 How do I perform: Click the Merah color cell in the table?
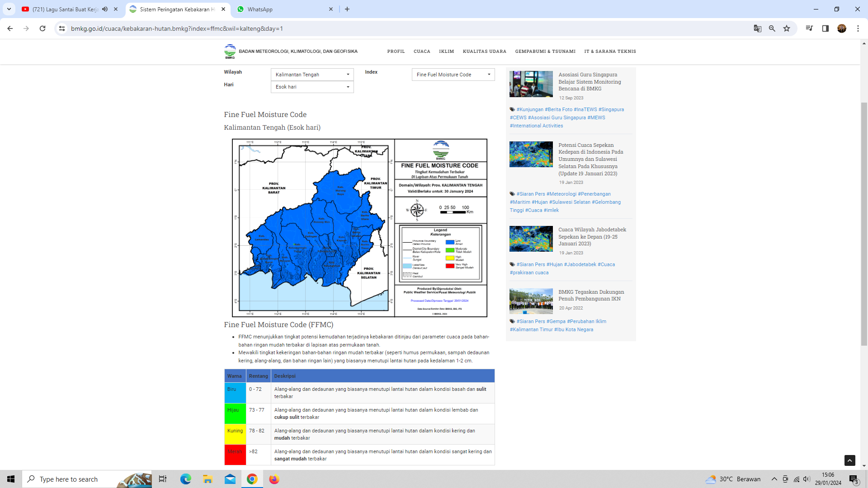235,455
